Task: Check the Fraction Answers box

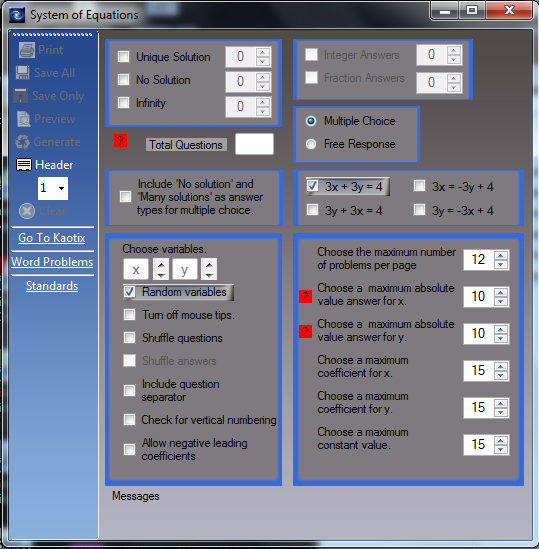Action: 311,78
